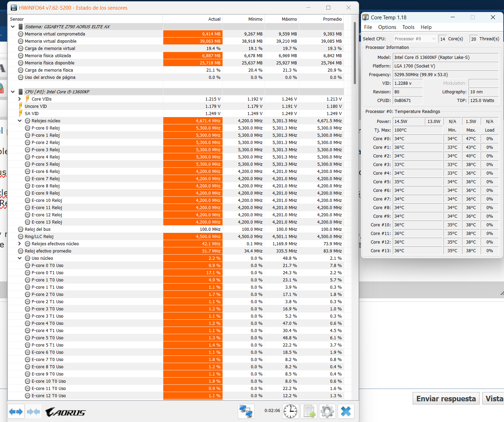Screen dimensions: 504x422
Task: Click the icon beside Uso núcleo
Action: tap(28, 258)
